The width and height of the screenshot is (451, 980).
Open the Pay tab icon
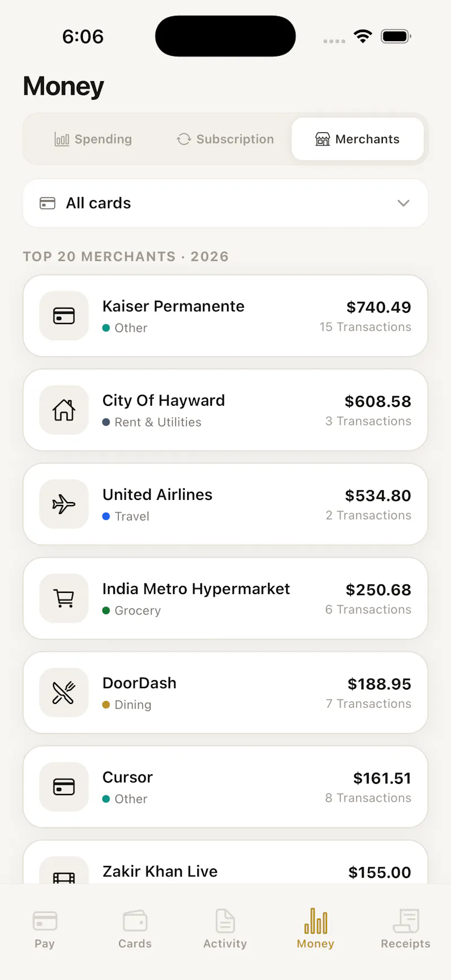pyautogui.click(x=45, y=921)
